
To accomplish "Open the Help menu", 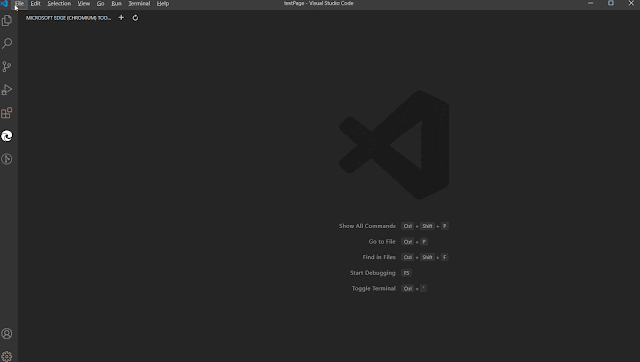I will [x=163, y=3].
